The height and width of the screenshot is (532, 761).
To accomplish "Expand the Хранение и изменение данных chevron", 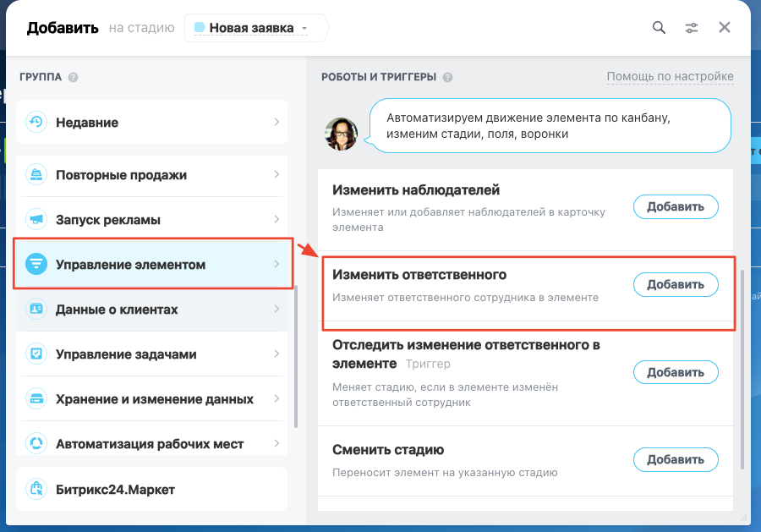I will pos(276,398).
